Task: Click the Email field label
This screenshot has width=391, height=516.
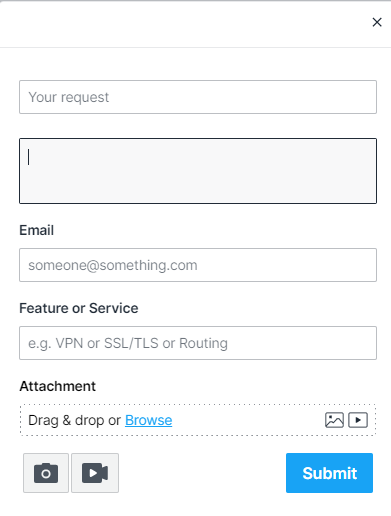Action: tap(37, 230)
